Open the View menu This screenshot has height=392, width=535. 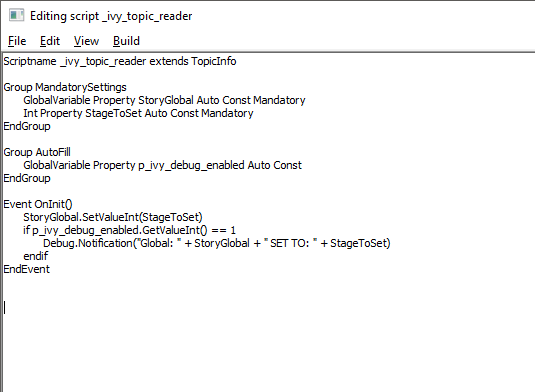[x=86, y=41]
